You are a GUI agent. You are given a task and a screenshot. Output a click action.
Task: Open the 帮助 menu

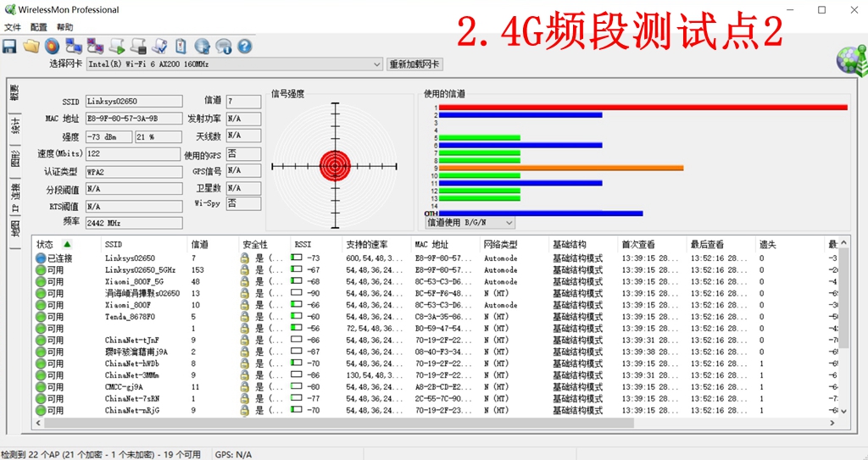click(64, 27)
